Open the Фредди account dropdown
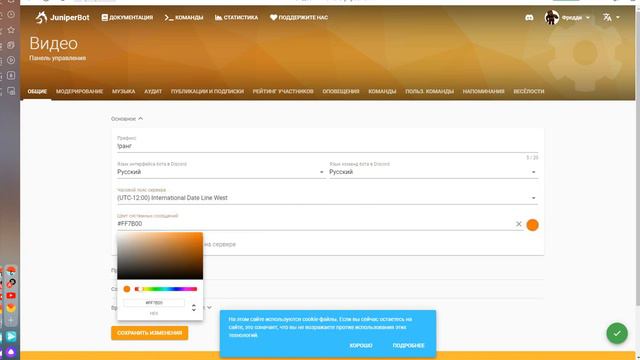This screenshot has width=640, height=360. tap(576, 18)
